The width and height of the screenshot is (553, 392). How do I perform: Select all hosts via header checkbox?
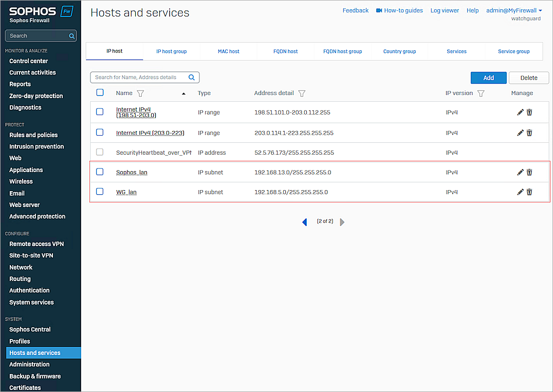pos(99,93)
